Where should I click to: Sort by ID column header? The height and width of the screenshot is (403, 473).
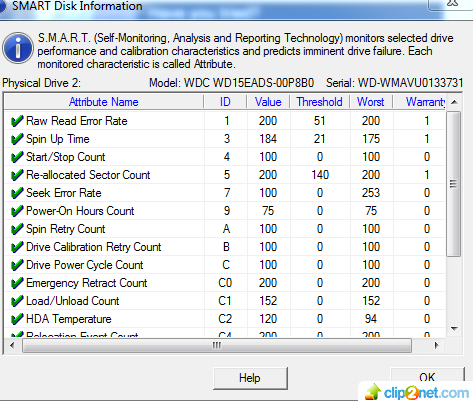pyautogui.click(x=225, y=102)
